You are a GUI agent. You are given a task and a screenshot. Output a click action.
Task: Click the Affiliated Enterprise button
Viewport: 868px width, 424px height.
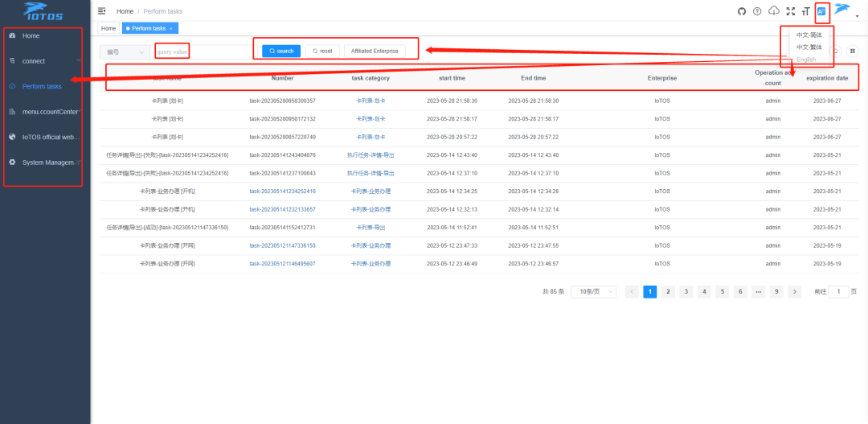(375, 51)
